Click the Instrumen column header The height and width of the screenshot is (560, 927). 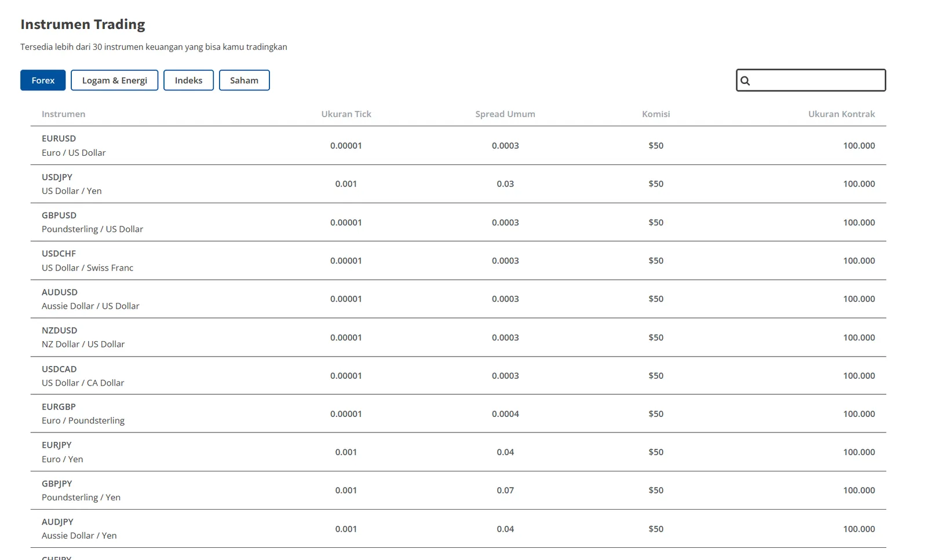[64, 114]
